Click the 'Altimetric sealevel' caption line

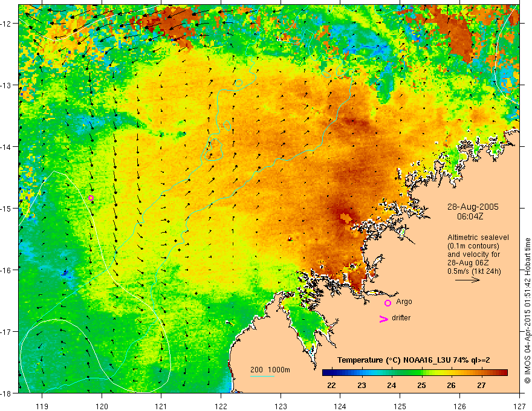478,238
